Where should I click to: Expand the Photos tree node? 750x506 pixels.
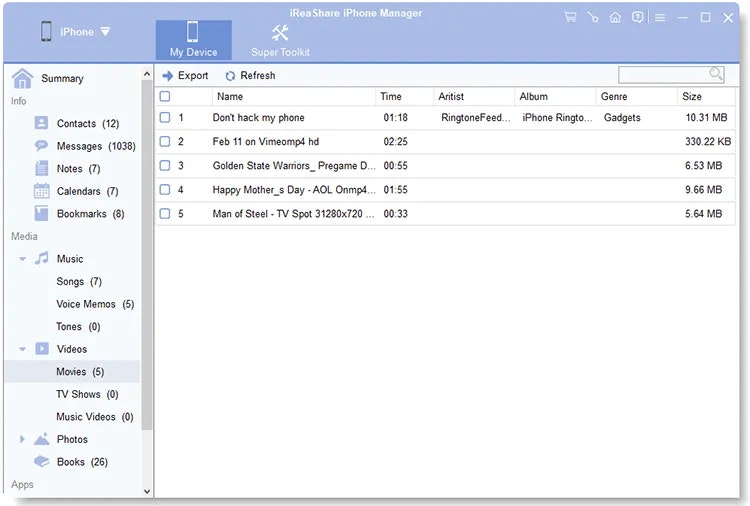[22, 439]
